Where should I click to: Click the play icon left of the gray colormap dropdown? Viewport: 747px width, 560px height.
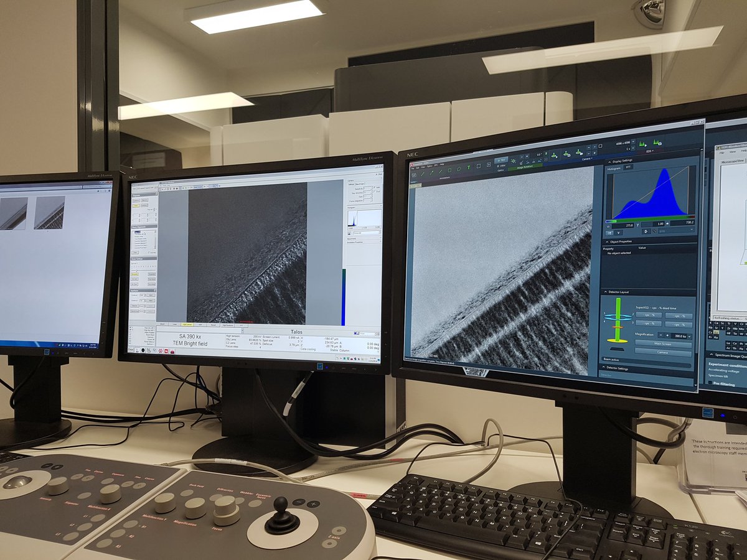[646, 231]
